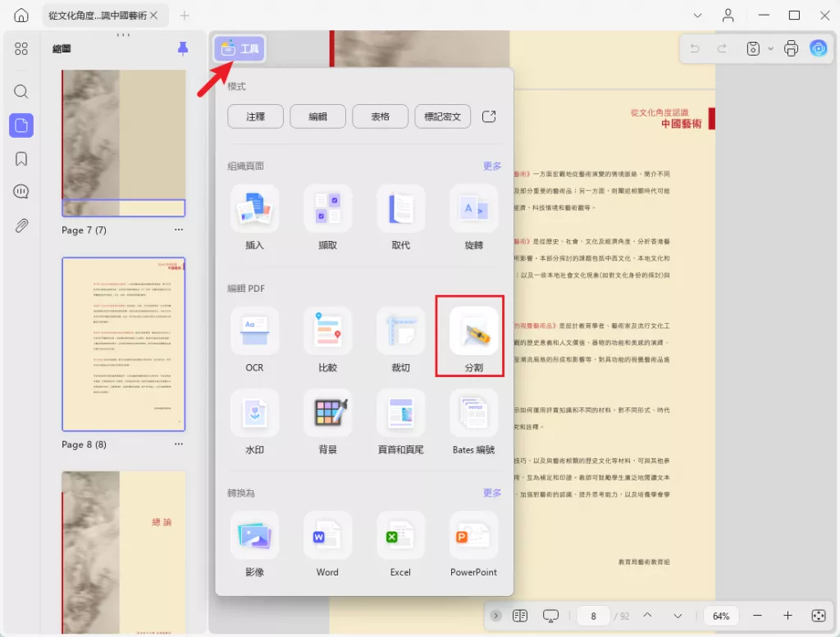This screenshot has height=637, width=840.
Task: Toggle the pin on thumbnail panel
Action: [183, 48]
